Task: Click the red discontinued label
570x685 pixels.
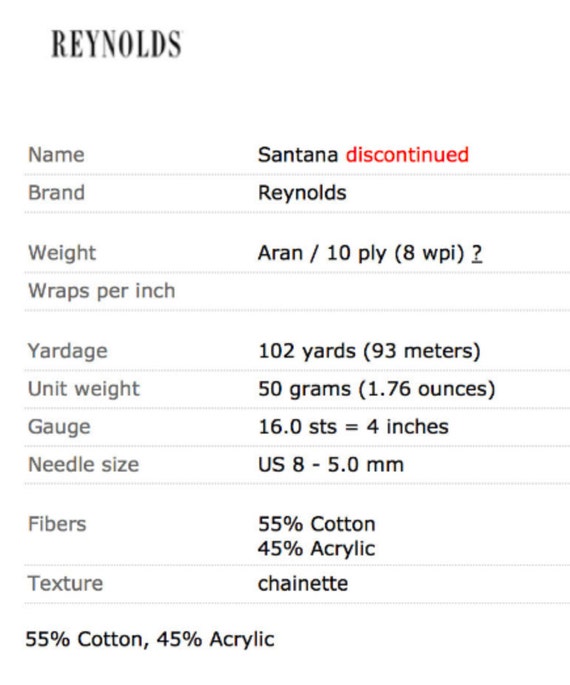Action: tap(407, 155)
